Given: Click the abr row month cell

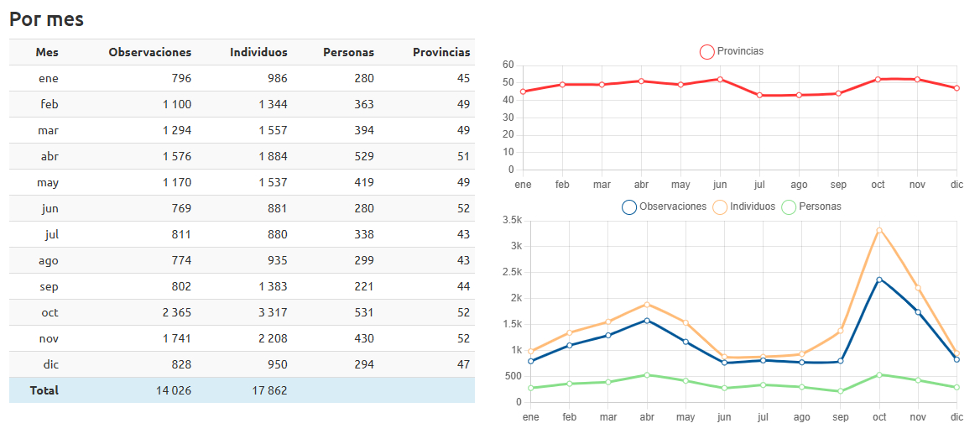Looking at the screenshot, I should (x=49, y=156).
